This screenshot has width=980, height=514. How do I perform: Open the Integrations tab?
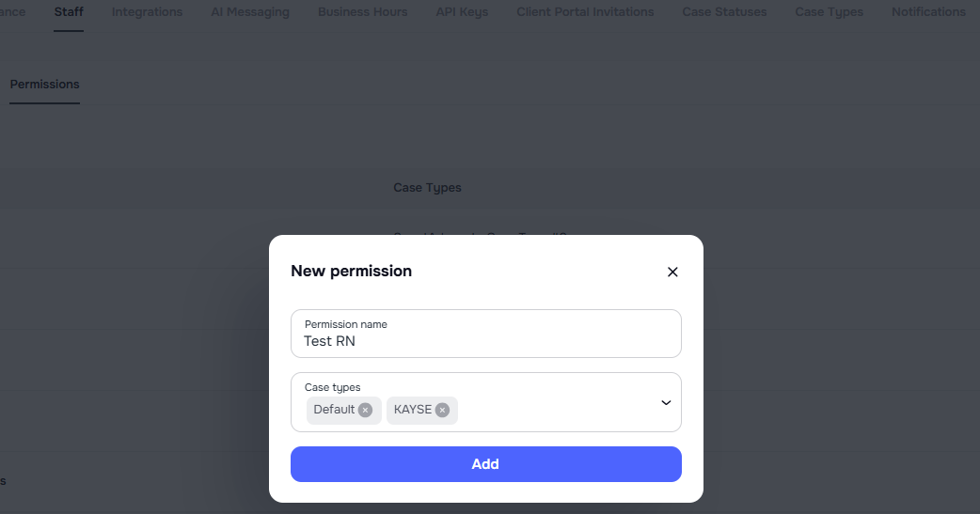pyautogui.click(x=147, y=12)
